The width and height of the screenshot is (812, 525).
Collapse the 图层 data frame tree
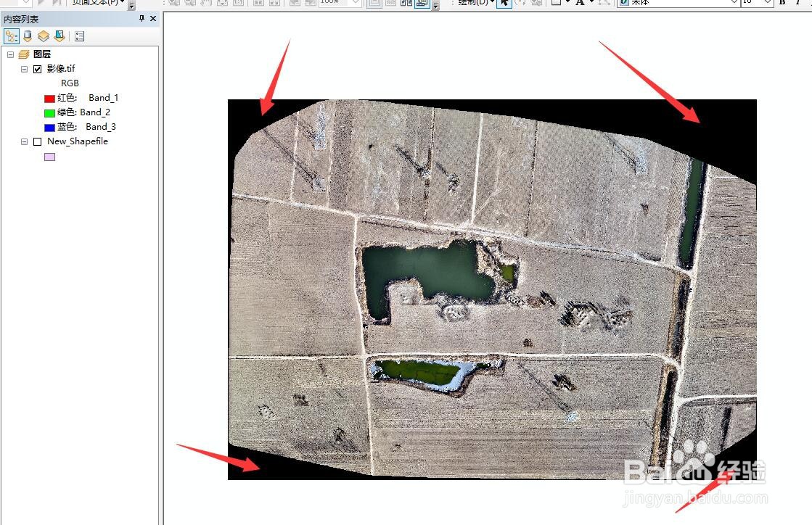coord(10,54)
